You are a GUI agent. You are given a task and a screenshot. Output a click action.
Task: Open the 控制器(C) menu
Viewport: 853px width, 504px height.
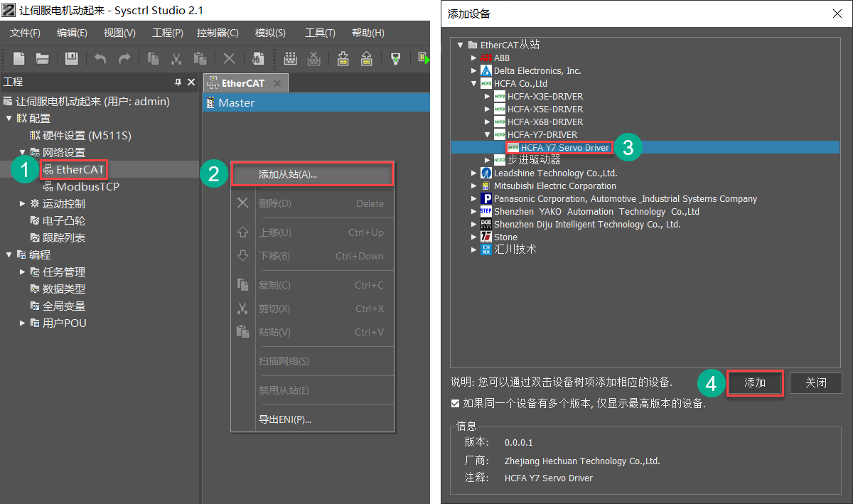coord(218,33)
